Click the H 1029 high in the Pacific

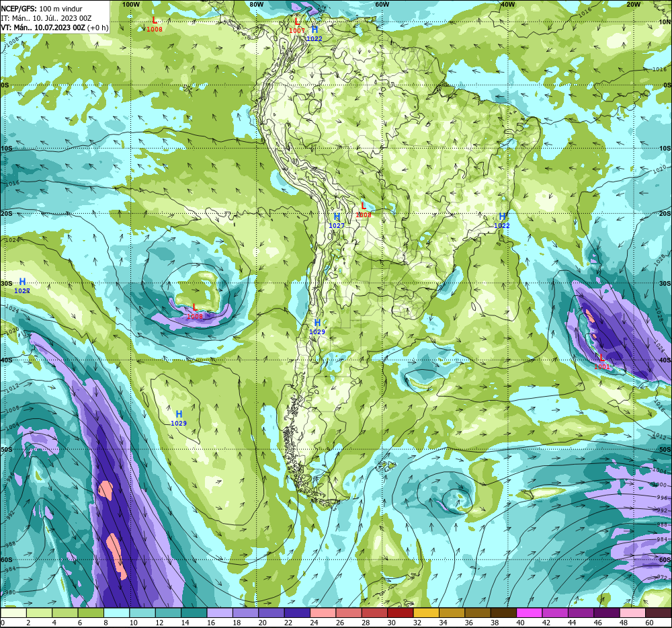click(x=179, y=418)
